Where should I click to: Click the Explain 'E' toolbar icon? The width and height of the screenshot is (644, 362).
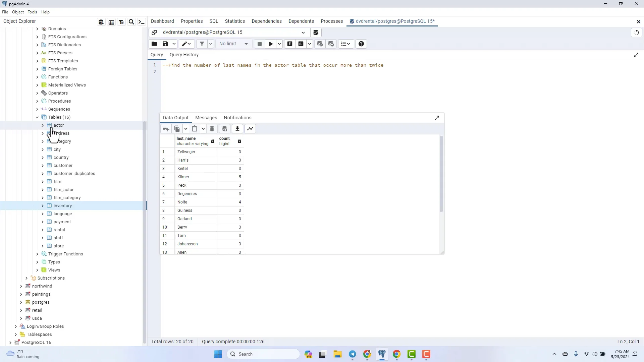(290, 44)
